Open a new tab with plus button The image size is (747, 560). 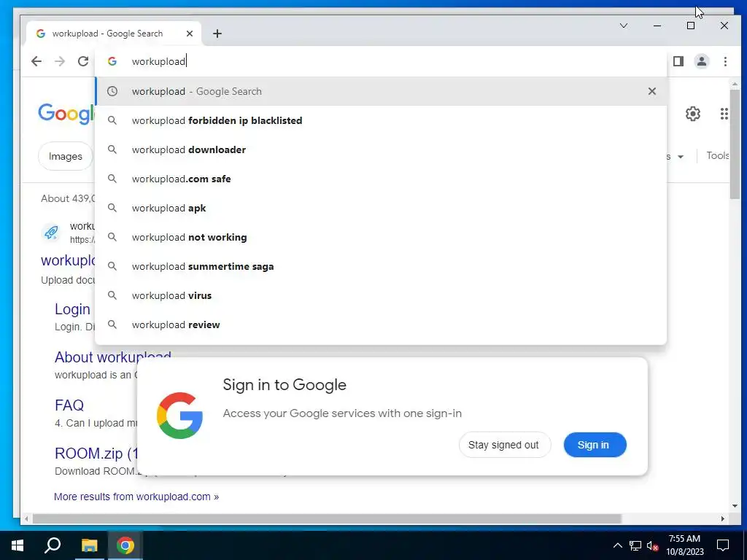click(x=217, y=34)
